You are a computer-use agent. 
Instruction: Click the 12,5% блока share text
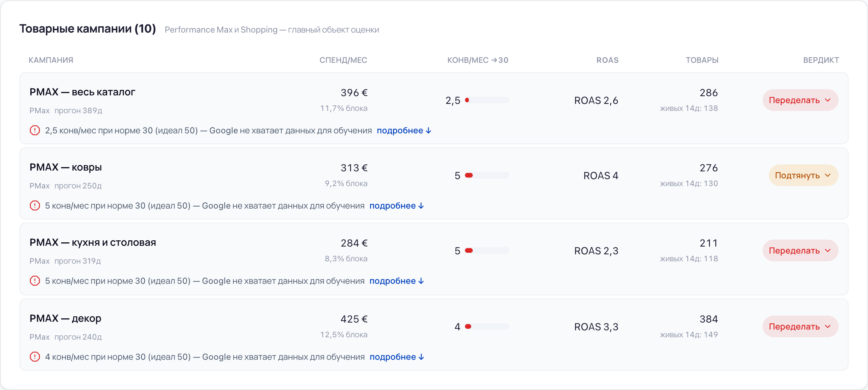(344, 335)
